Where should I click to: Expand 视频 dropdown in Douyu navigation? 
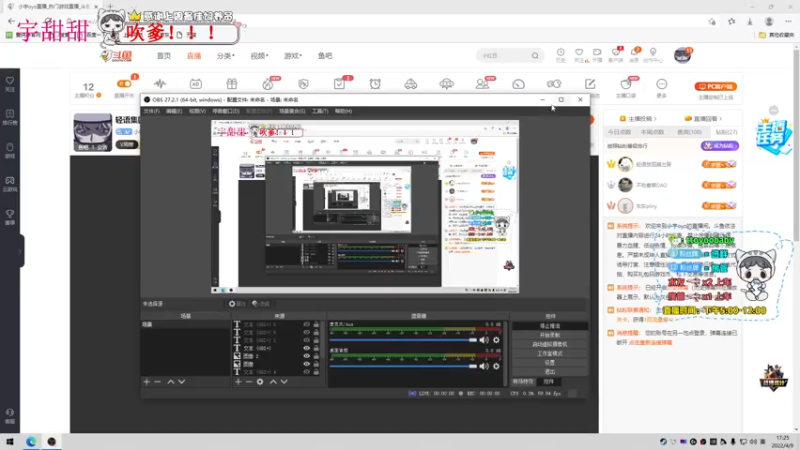click(259, 56)
